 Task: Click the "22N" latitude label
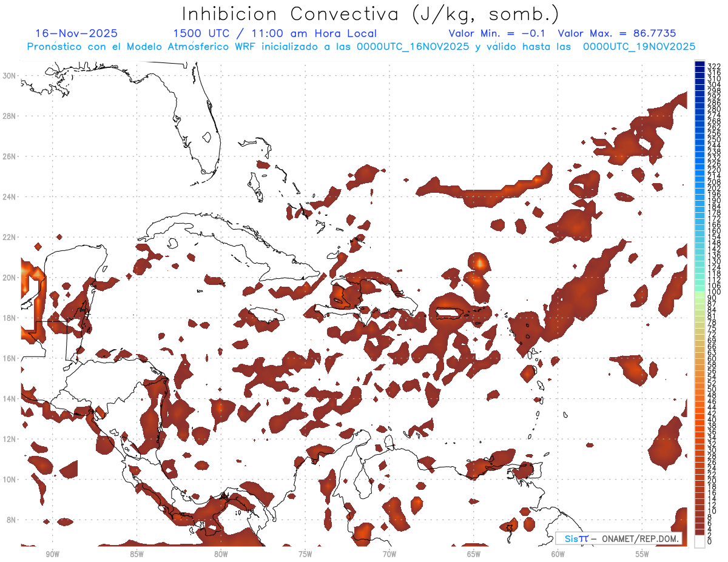[10, 237]
